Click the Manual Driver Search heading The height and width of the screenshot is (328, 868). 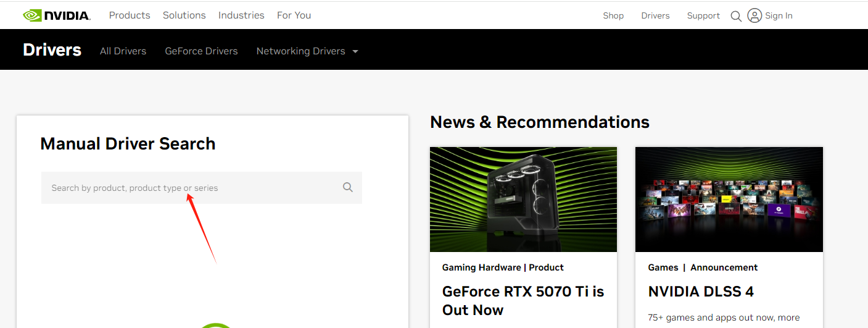pyautogui.click(x=128, y=144)
